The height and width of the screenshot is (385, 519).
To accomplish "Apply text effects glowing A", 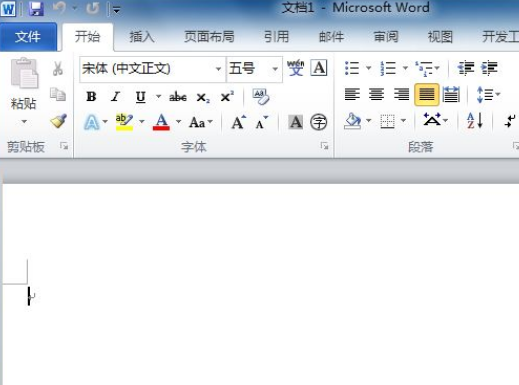I will [92, 122].
